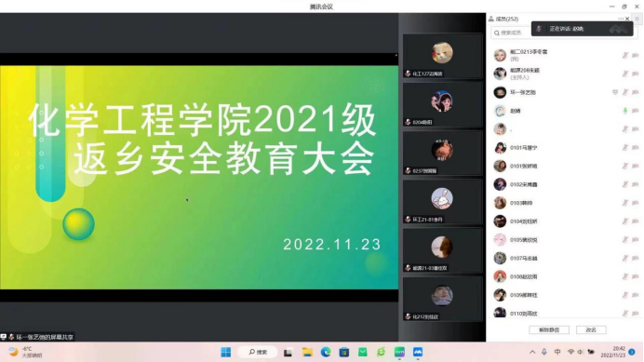Viewport: 644px width, 362px height.
Task: Click the Tencent Meeting taskbar icon
Action: [418, 352]
